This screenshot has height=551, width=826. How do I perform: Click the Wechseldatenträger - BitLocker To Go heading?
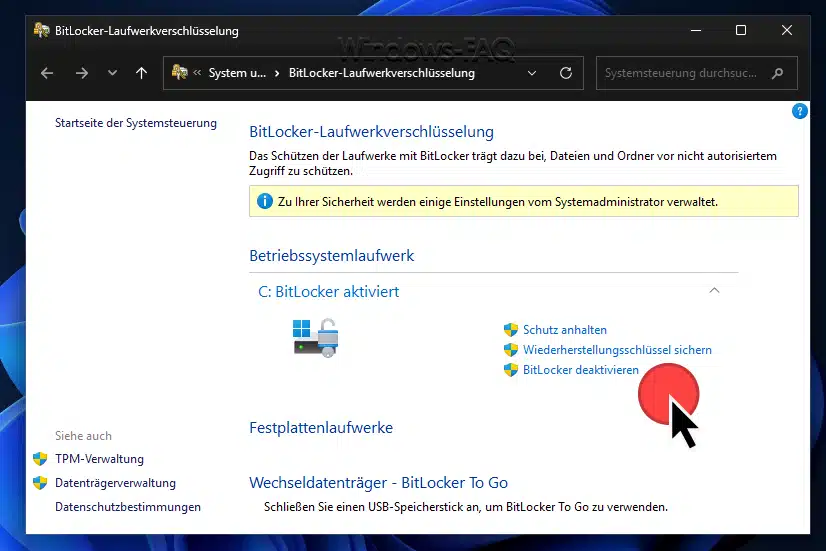378,483
